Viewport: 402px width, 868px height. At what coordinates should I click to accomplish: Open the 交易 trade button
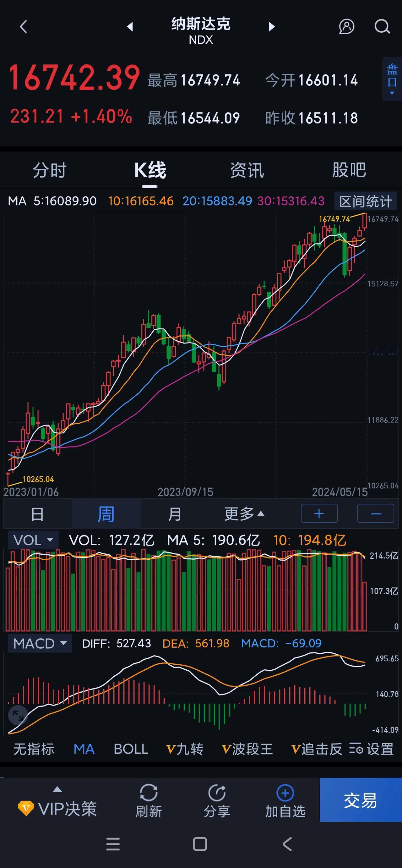[x=361, y=800]
